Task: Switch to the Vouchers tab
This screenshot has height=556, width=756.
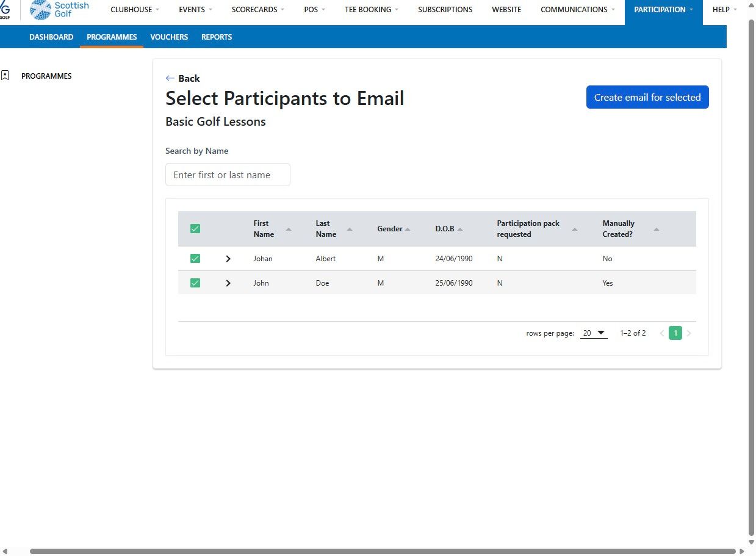Action: tap(169, 37)
